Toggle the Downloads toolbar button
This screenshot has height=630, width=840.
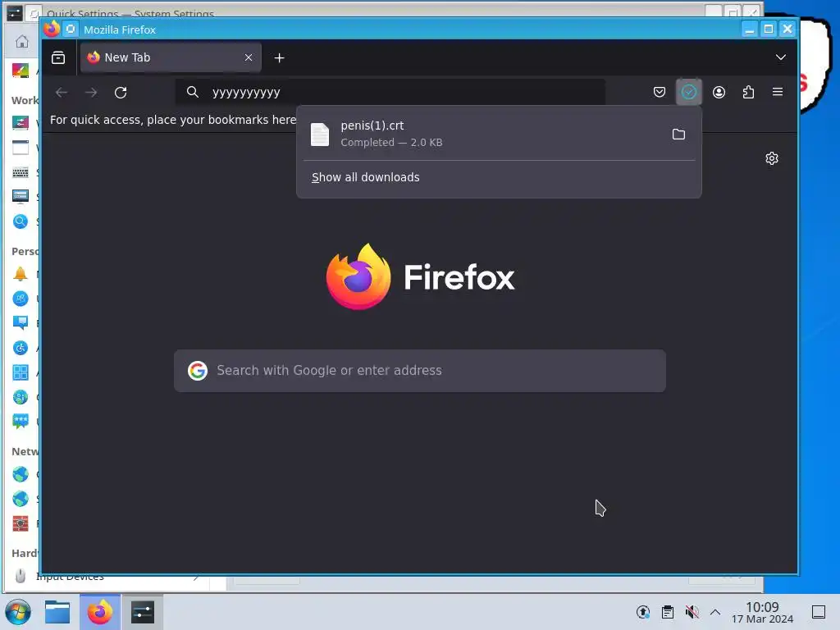pos(689,92)
